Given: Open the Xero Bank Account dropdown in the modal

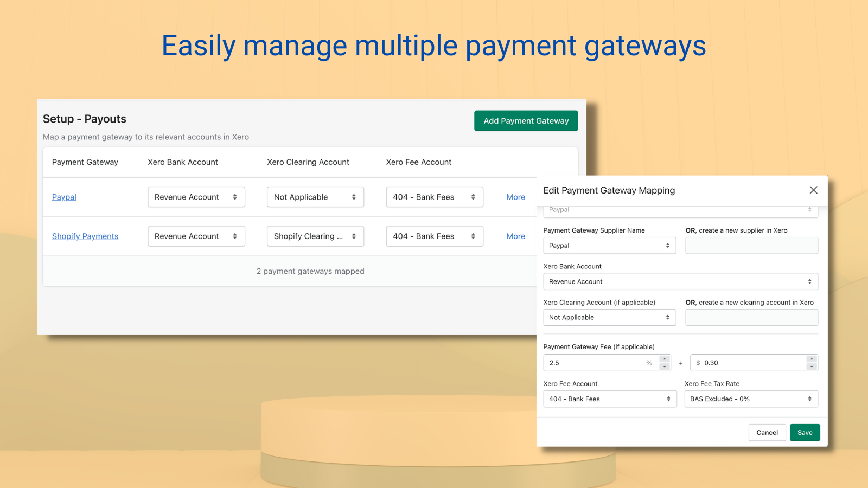Looking at the screenshot, I should pyautogui.click(x=680, y=281).
